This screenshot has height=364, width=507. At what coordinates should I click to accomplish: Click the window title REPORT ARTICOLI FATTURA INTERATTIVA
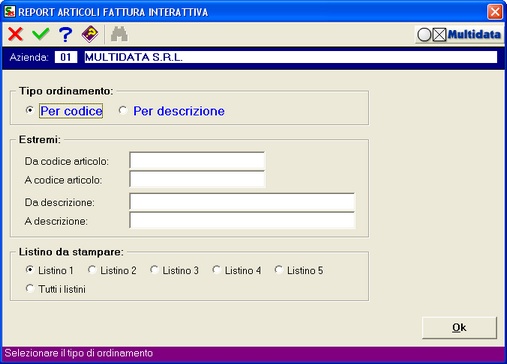pos(113,12)
